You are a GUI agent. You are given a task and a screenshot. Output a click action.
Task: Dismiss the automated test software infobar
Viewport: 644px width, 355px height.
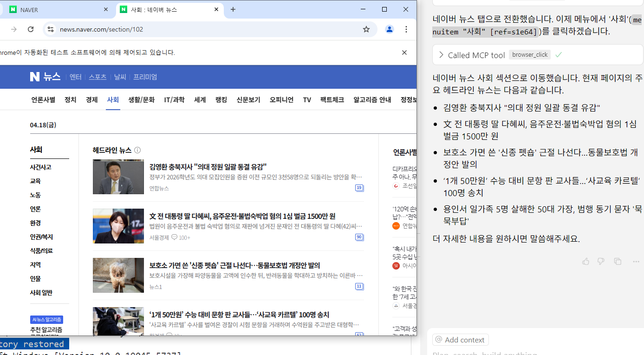(x=404, y=53)
